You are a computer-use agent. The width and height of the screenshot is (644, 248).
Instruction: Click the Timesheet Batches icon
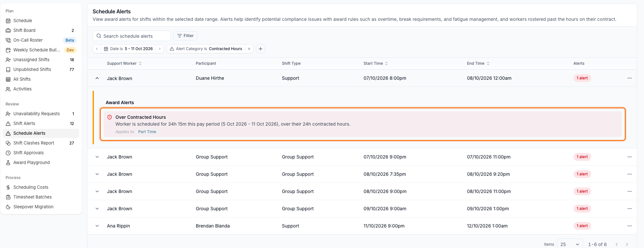[x=8, y=197]
